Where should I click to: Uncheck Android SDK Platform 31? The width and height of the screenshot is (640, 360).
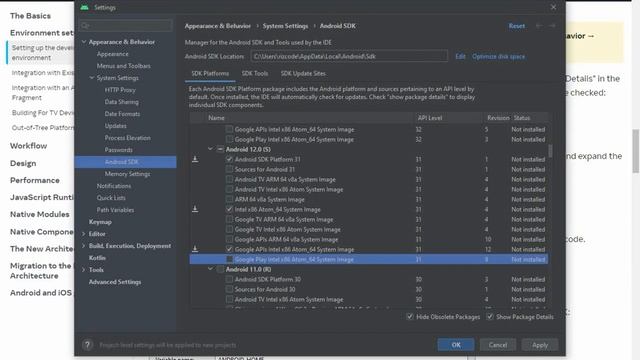pos(229,159)
